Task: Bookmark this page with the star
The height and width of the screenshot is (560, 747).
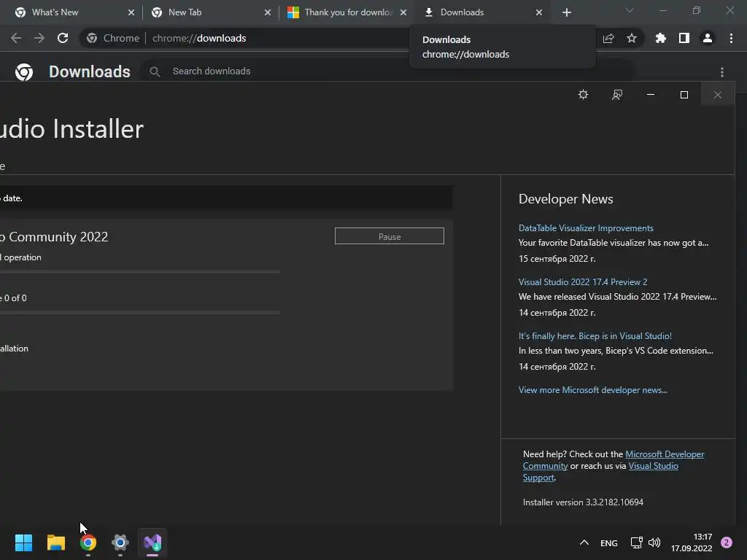Action: pyautogui.click(x=632, y=38)
